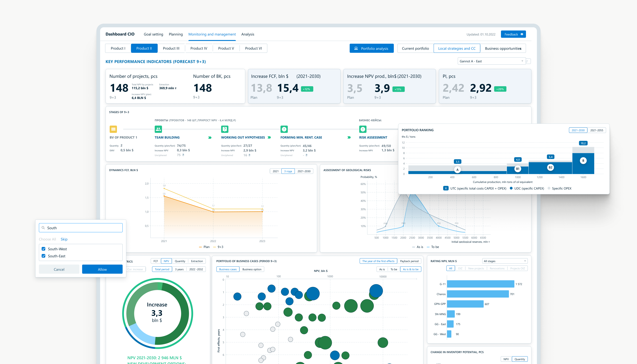
Task: Click the GPN-GPP bar in Rating NPV
Action: [465, 304]
